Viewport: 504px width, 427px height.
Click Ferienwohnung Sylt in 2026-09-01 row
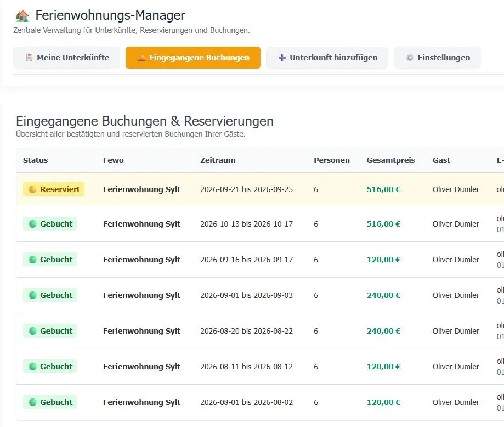tap(141, 295)
